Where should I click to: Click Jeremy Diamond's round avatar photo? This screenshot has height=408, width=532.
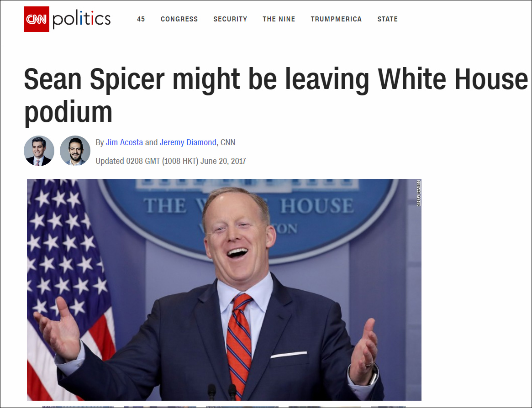pos(75,151)
